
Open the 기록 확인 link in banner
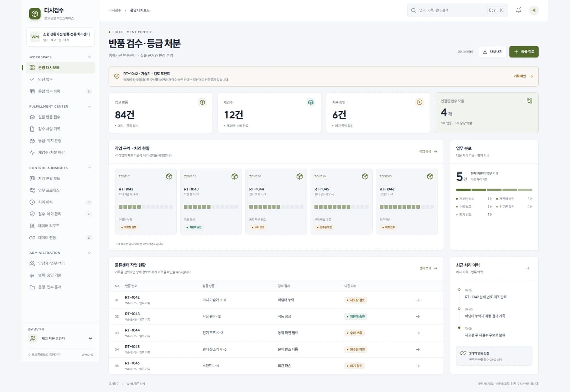tap(523, 76)
